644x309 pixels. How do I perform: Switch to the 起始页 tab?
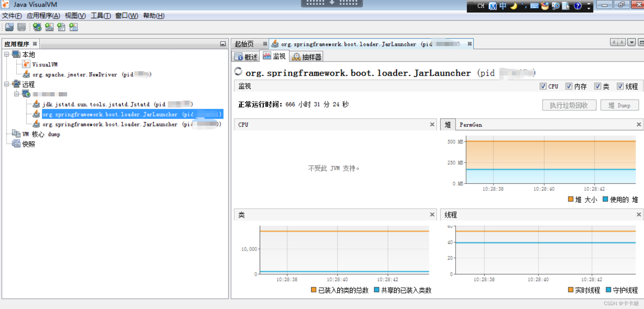(x=244, y=44)
